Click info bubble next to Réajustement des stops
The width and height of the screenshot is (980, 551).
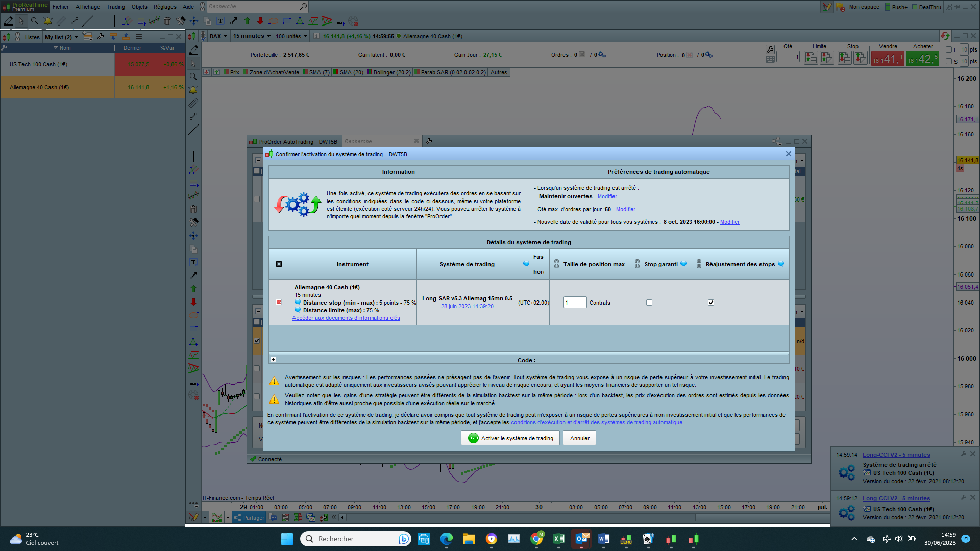coord(780,264)
